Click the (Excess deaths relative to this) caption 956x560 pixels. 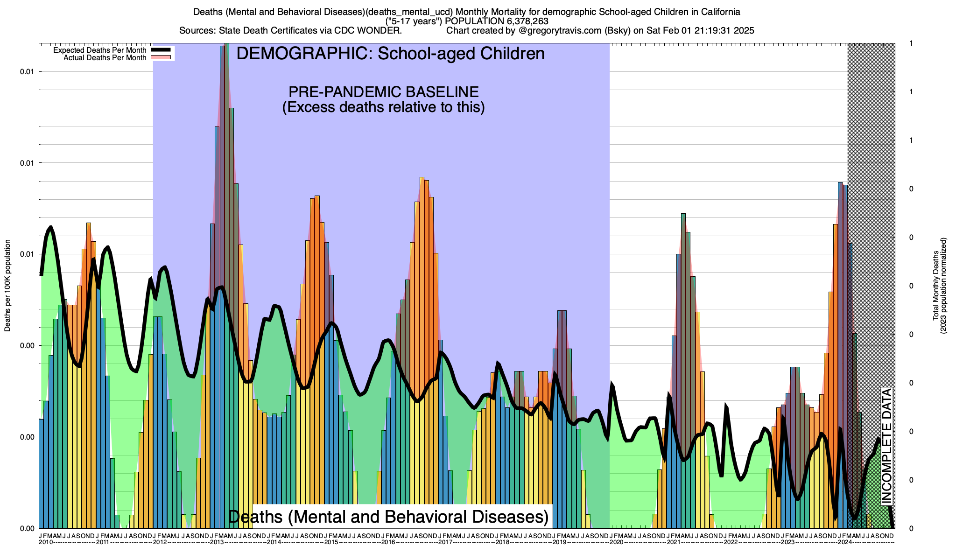click(383, 107)
